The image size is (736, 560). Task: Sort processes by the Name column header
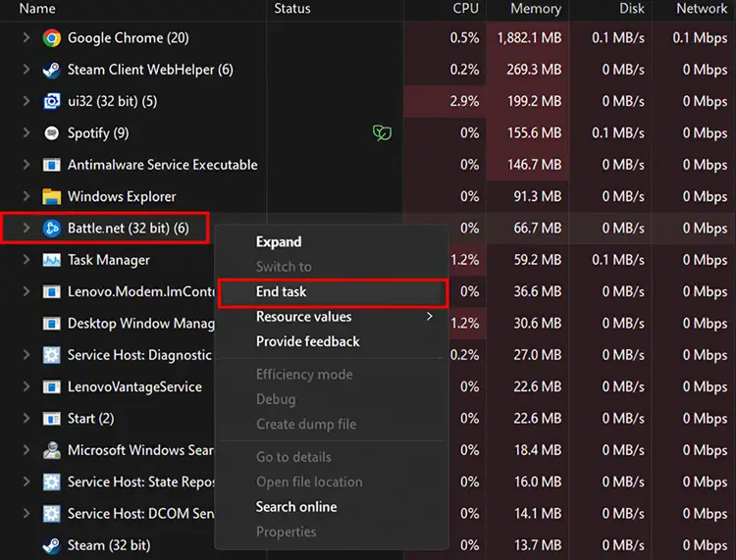pyautogui.click(x=37, y=9)
